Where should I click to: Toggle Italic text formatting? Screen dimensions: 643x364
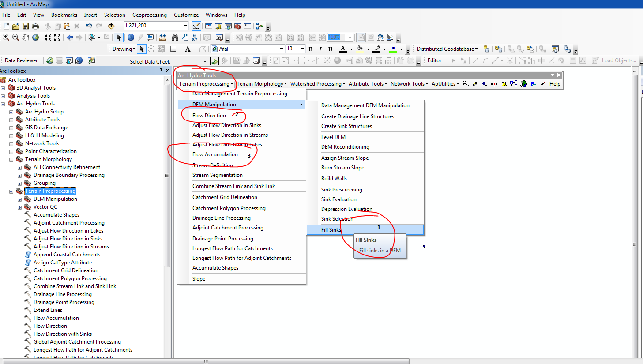[x=320, y=49]
